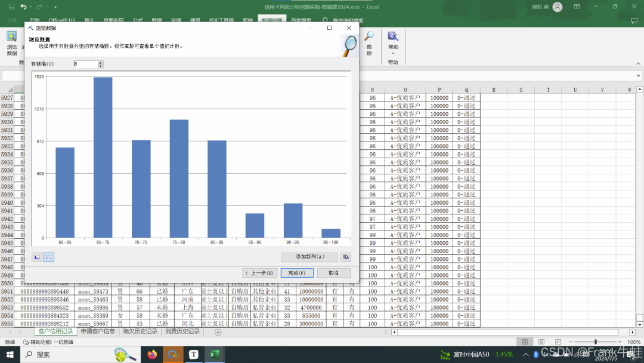Image resolution: width=644 pixels, height=363 pixels.
Task: Click the 浏览数据 ribbon icon
Action: pos(12,41)
